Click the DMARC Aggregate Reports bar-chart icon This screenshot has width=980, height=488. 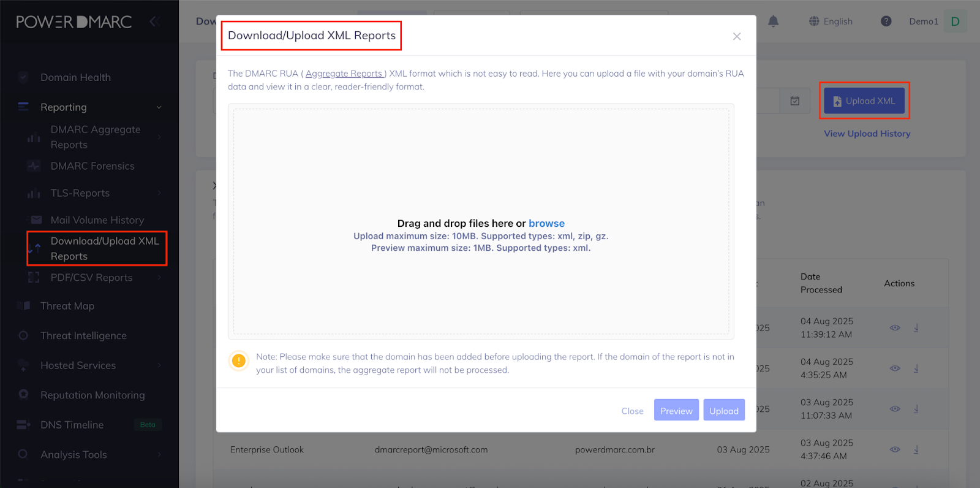pos(34,137)
